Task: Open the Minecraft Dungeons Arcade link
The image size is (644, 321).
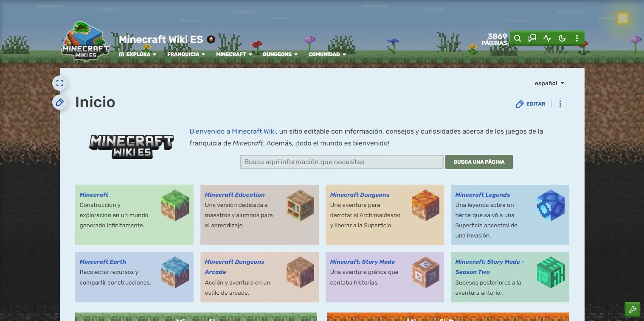Action: tap(235, 267)
